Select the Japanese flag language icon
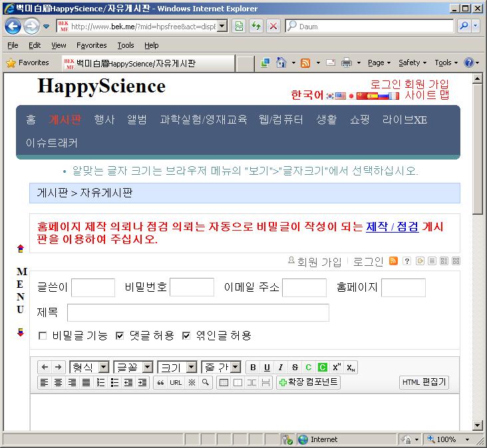The width and height of the screenshot is (487, 448). coord(351,96)
